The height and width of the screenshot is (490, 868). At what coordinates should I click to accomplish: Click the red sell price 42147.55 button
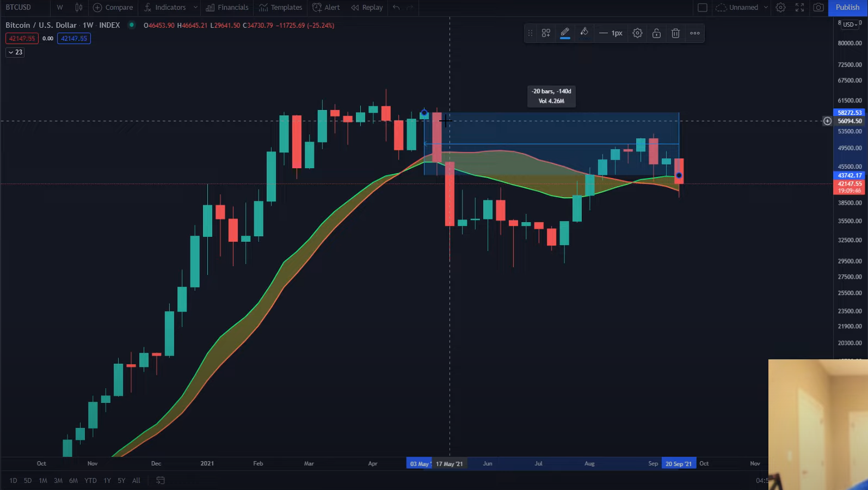click(x=22, y=39)
